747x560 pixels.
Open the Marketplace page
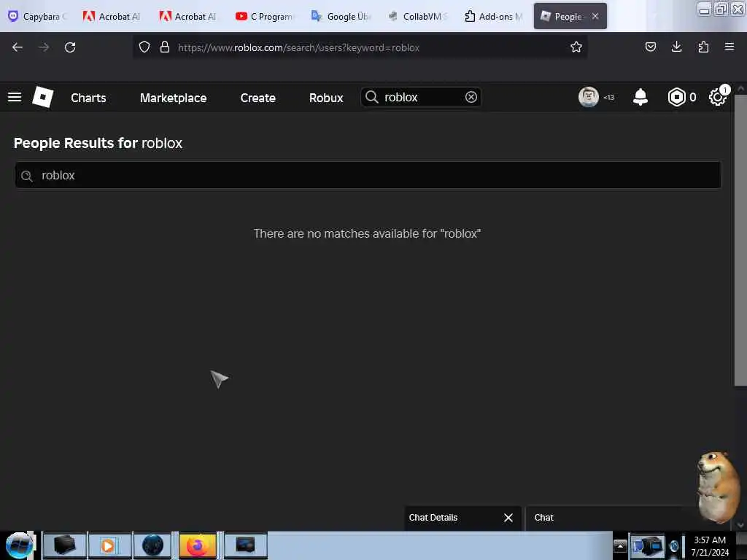coord(173,98)
